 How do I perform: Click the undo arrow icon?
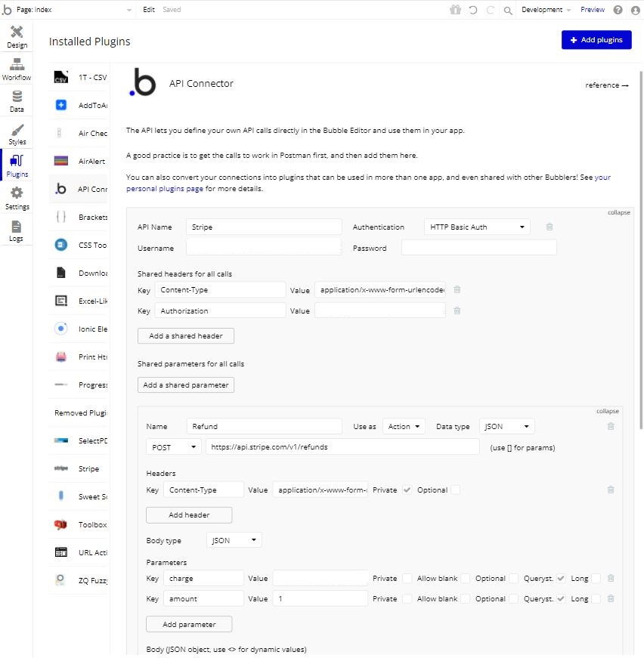click(x=473, y=10)
